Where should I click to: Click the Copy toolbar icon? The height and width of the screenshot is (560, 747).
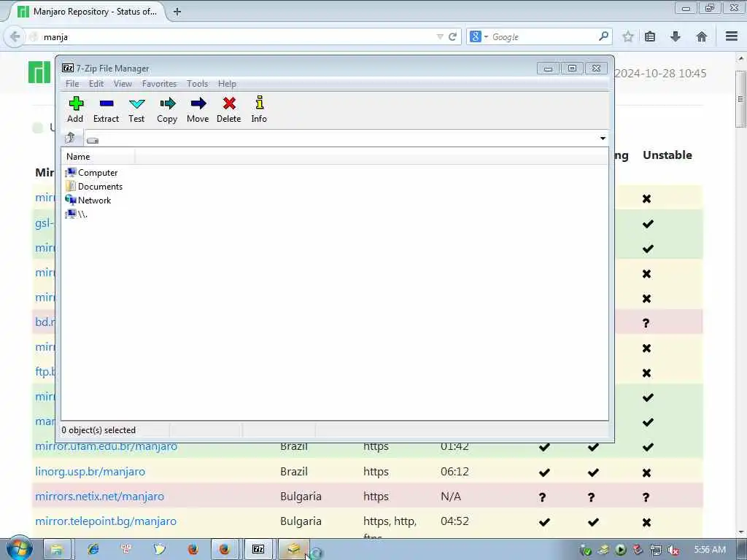pos(167,110)
